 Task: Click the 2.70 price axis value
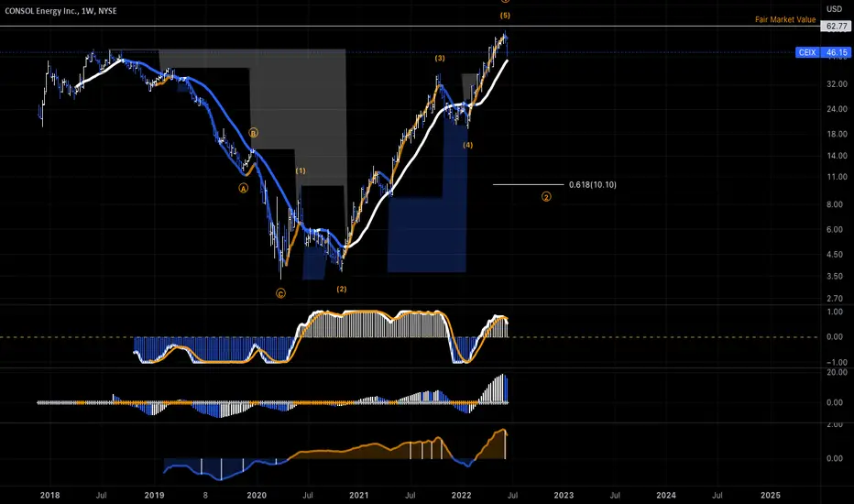click(835, 299)
